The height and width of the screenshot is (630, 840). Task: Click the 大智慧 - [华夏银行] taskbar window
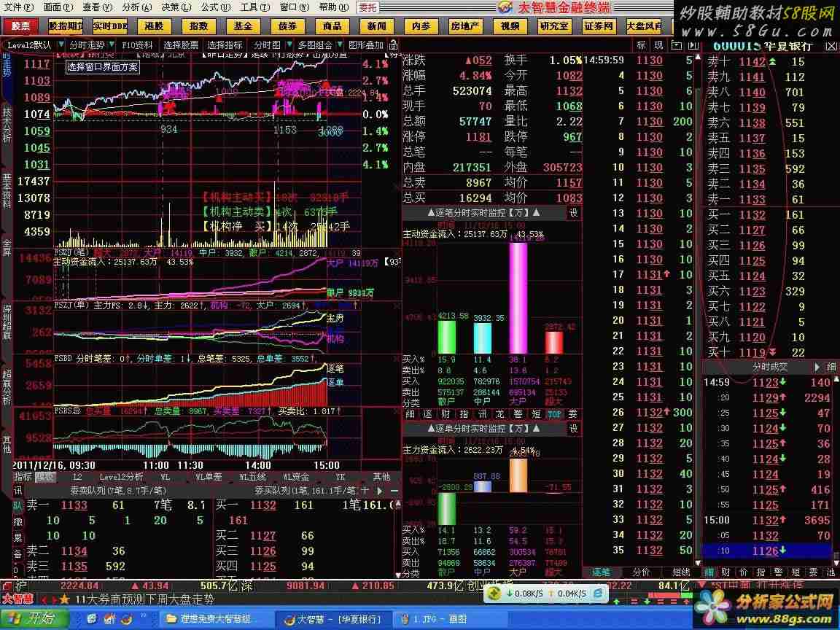click(333, 619)
